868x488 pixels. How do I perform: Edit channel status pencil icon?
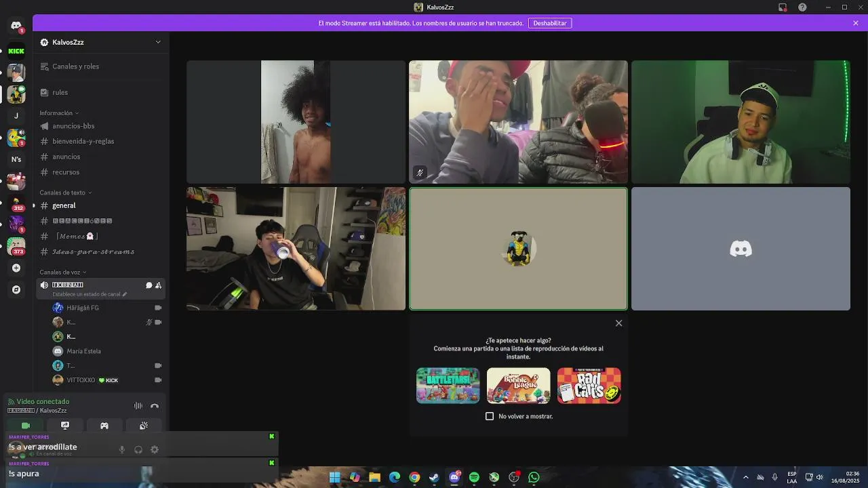pos(124,294)
